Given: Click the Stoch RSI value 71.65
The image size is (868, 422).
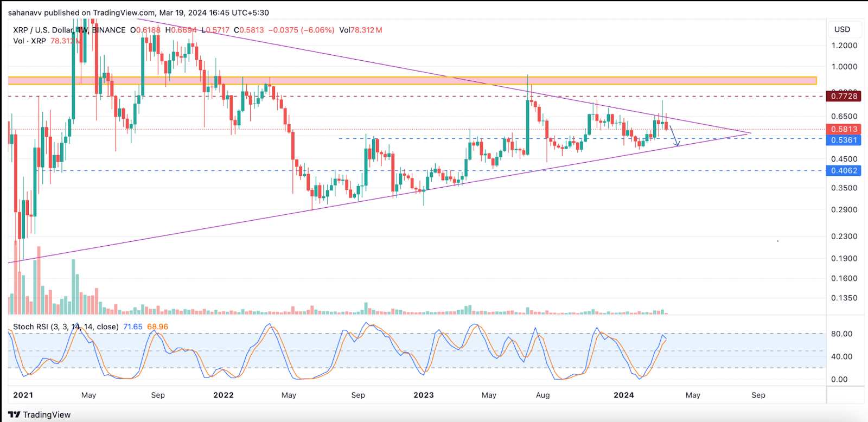Looking at the screenshot, I should coord(133,327).
